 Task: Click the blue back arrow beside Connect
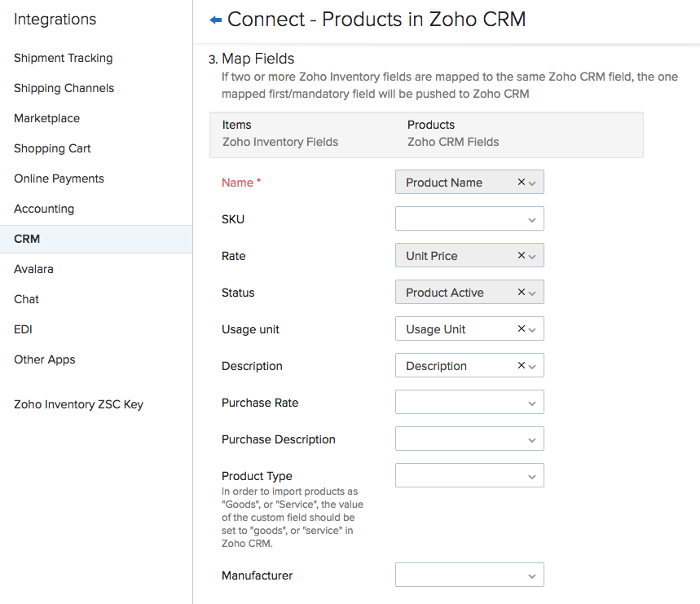(x=216, y=20)
